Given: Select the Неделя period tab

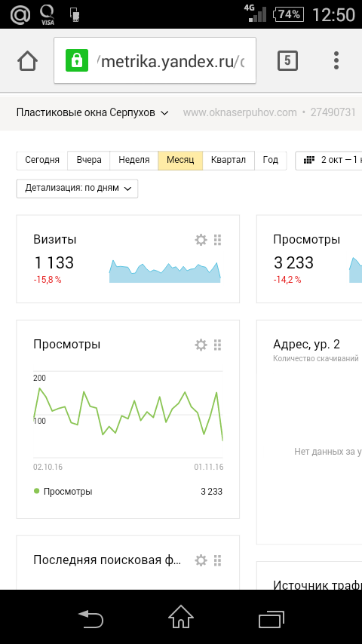Looking at the screenshot, I should point(134,160).
